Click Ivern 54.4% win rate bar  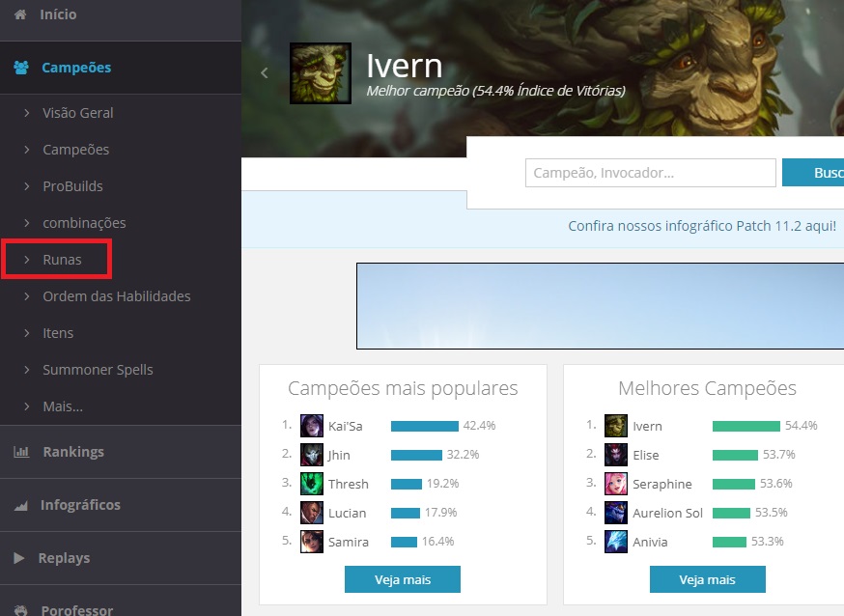(x=746, y=426)
